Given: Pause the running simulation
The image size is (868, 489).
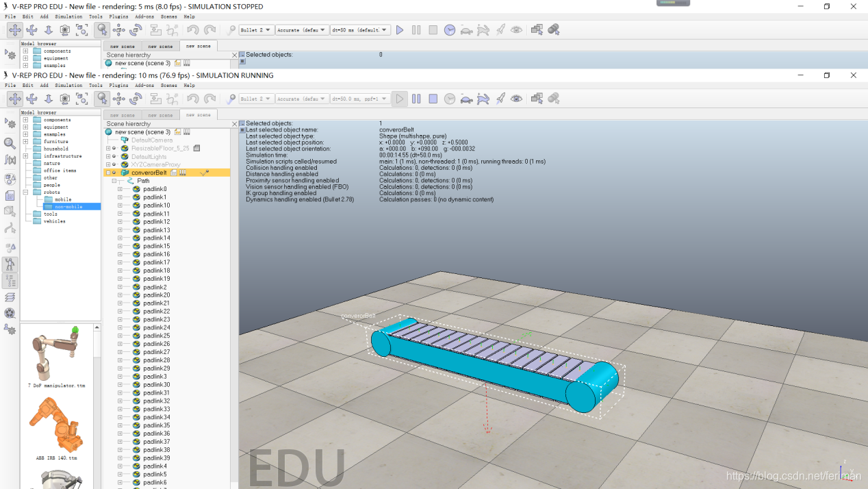Looking at the screenshot, I should (416, 99).
